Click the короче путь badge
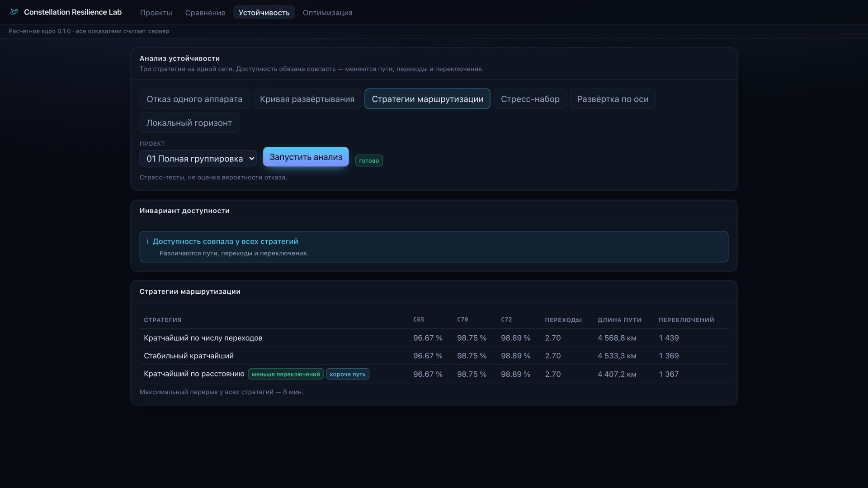 coord(348,374)
